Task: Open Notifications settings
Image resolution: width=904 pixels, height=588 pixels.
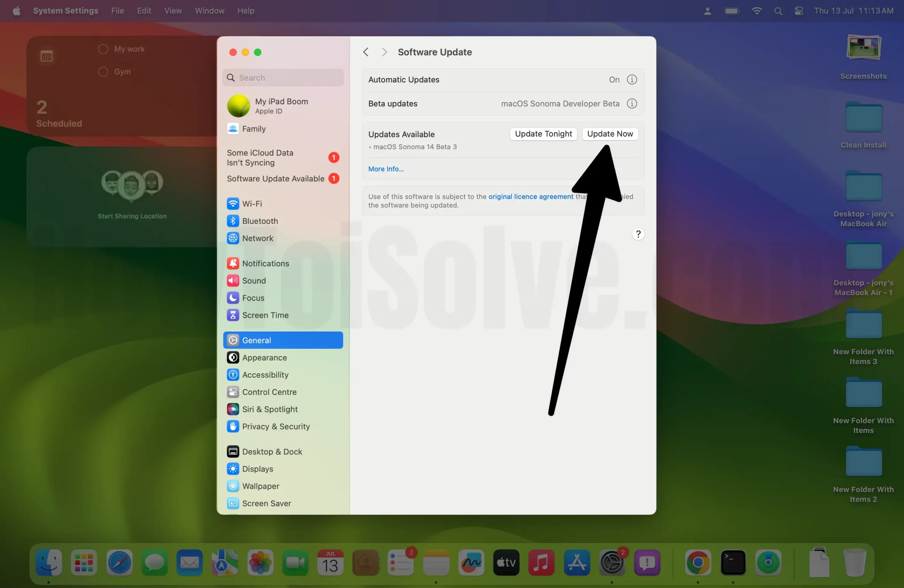Action: 266,263
